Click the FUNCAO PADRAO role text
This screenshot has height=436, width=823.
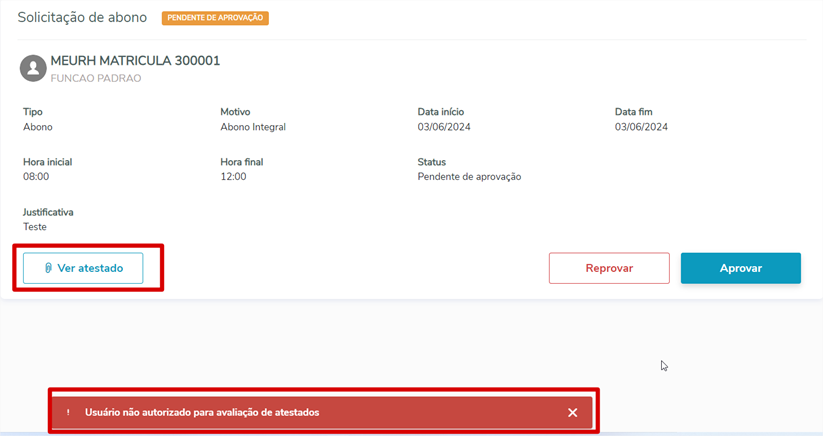(96, 78)
